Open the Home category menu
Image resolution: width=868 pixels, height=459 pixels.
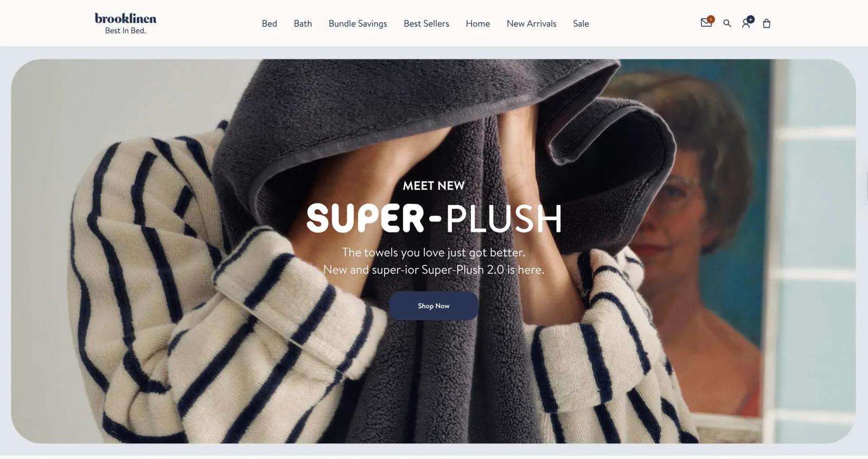[477, 23]
